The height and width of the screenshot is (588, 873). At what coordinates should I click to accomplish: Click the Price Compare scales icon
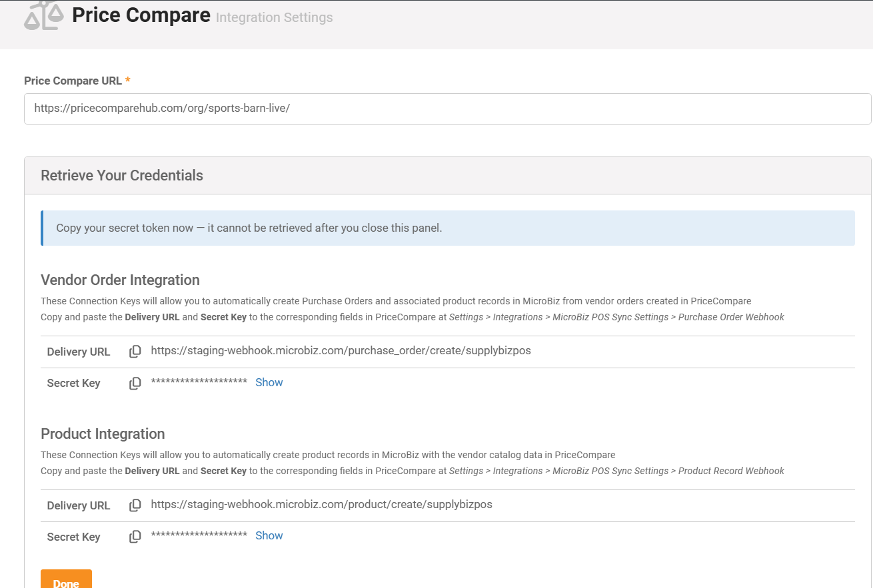tap(44, 15)
